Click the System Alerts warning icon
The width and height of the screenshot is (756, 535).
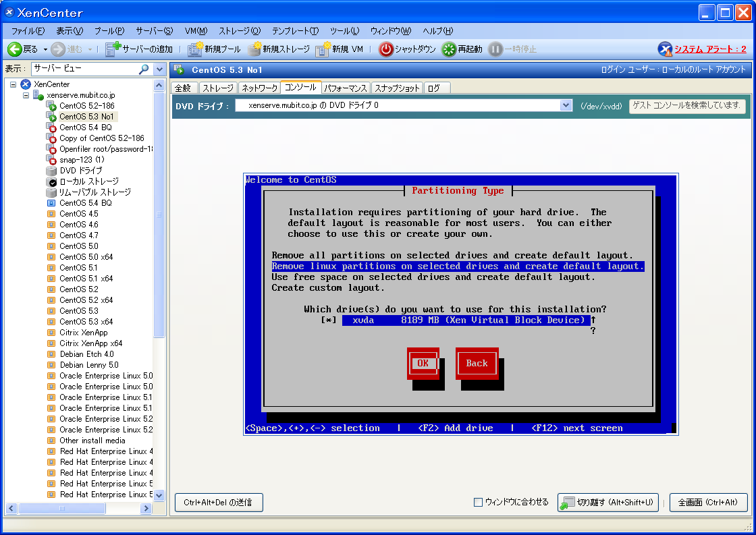pos(665,49)
